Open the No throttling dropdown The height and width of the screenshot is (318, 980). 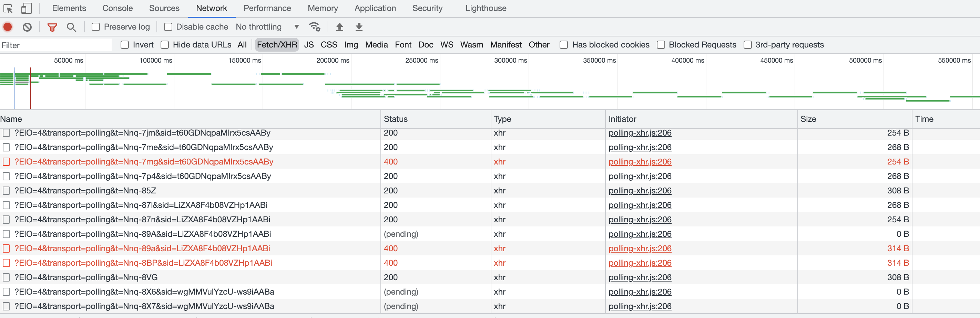point(266,26)
